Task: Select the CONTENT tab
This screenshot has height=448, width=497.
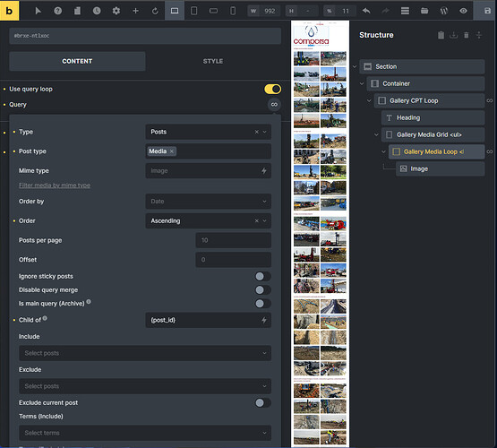Action: (77, 61)
